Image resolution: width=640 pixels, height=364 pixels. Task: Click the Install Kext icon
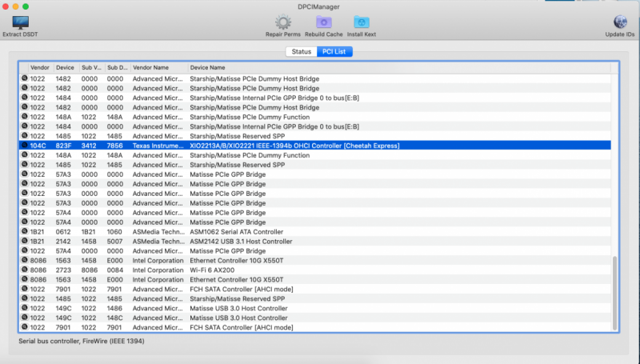tap(362, 22)
